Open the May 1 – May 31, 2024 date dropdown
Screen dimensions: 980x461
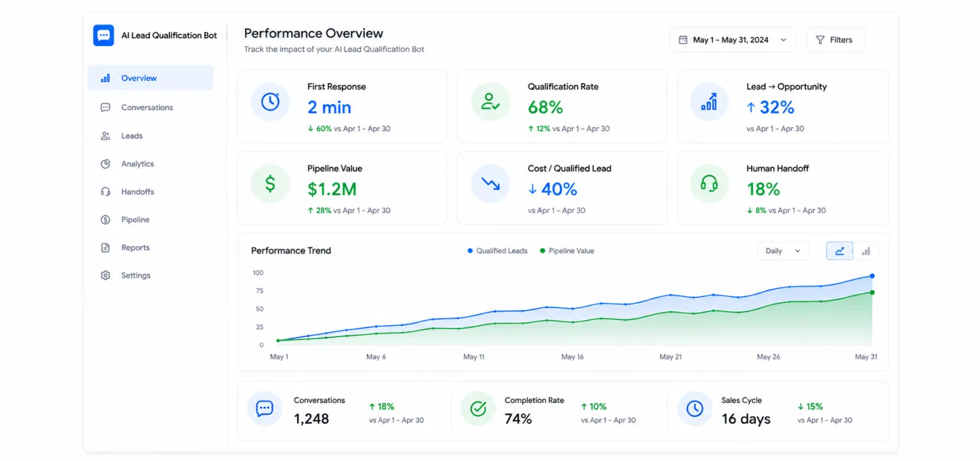click(x=733, y=40)
